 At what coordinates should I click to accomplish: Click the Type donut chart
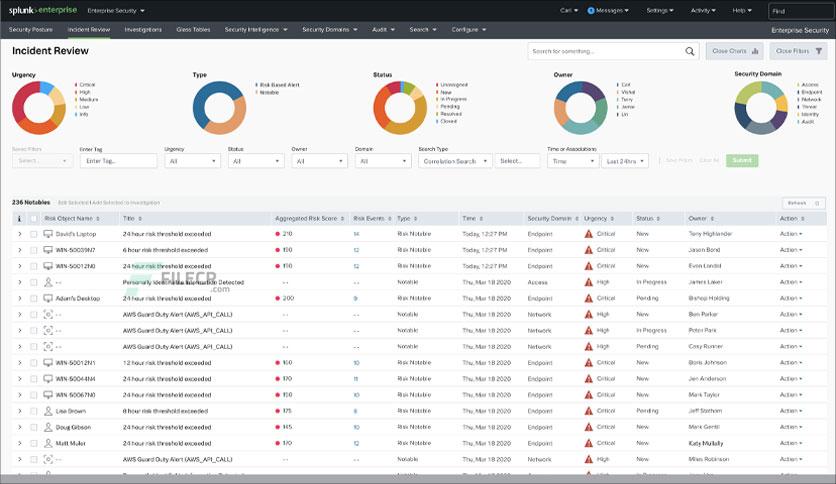(x=219, y=108)
